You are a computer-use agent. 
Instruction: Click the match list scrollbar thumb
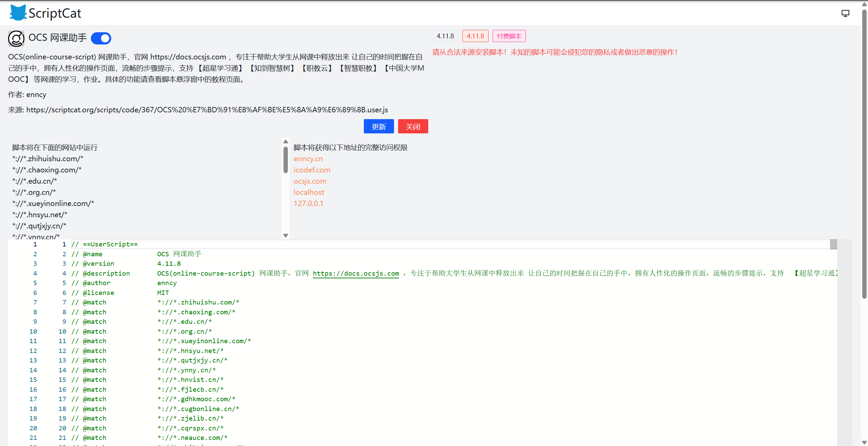285,160
